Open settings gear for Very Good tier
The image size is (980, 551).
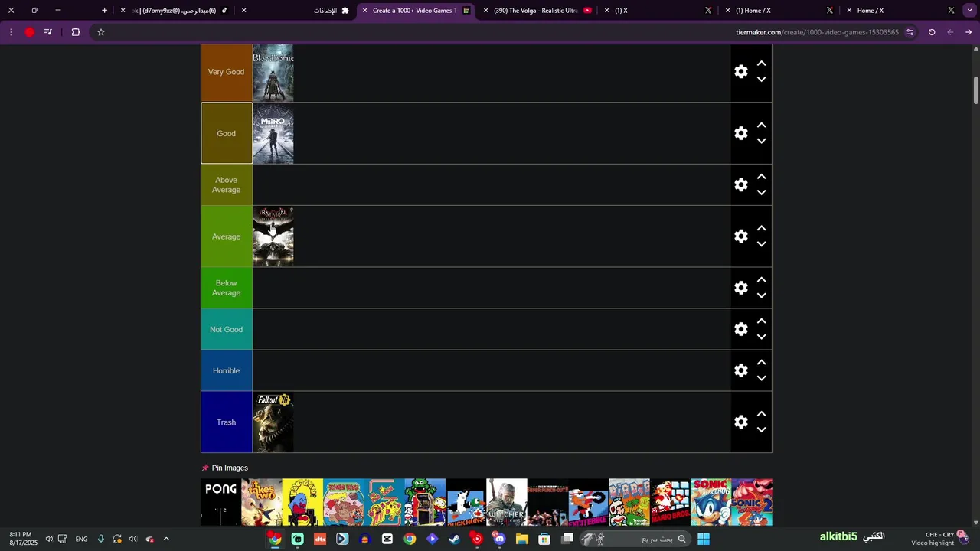click(x=740, y=71)
